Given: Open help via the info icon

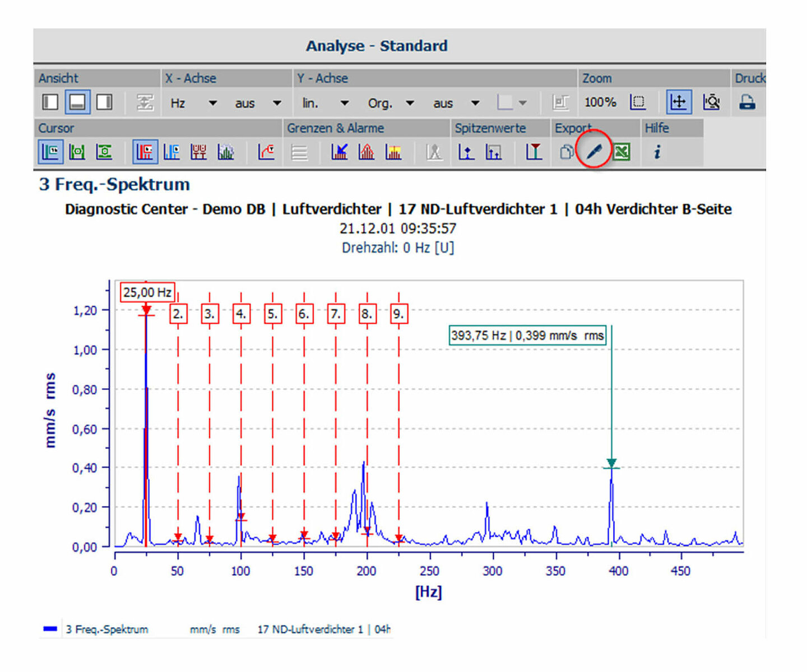Looking at the screenshot, I should pyautogui.click(x=657, y=152).
